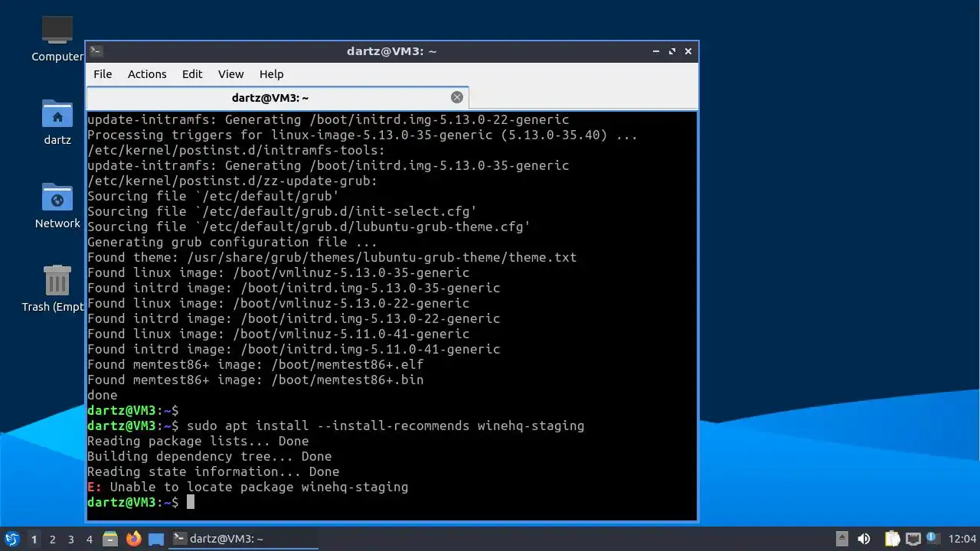The height and width of the screenshot is (551, 980).
Task: Select the Network desktop icon
Action: (57, 205)
